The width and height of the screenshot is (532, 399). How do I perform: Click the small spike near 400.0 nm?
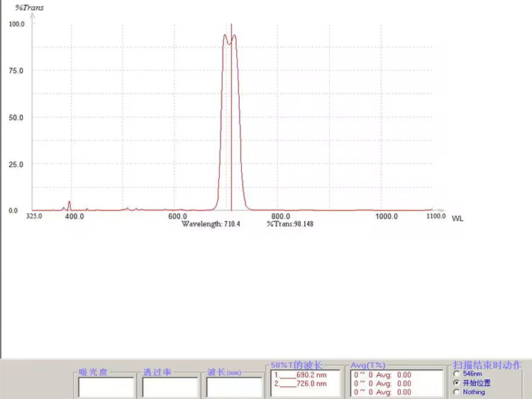coord(70,205)
